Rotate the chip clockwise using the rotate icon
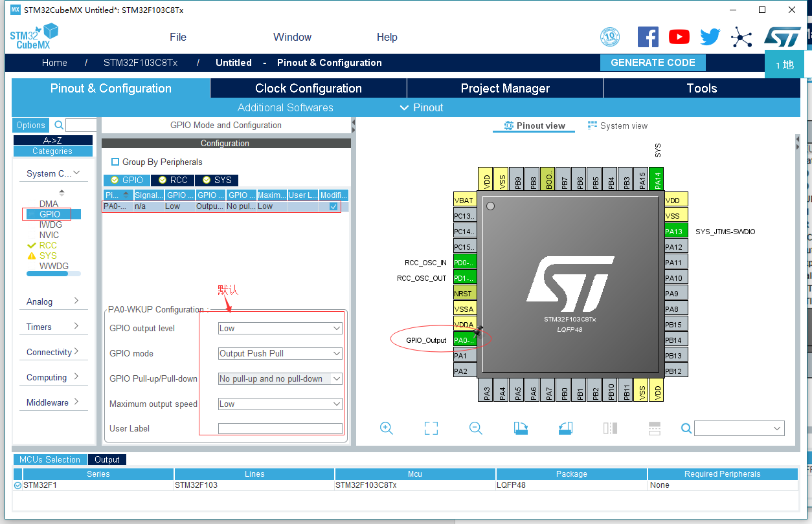Viewport: 812px width, 524px height. click(x=521, y=428)
